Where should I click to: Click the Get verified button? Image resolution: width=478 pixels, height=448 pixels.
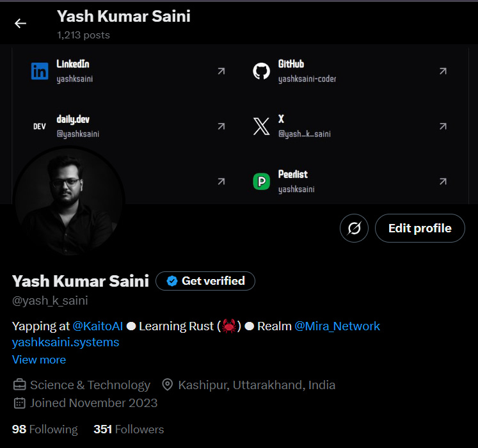point(205,281)
